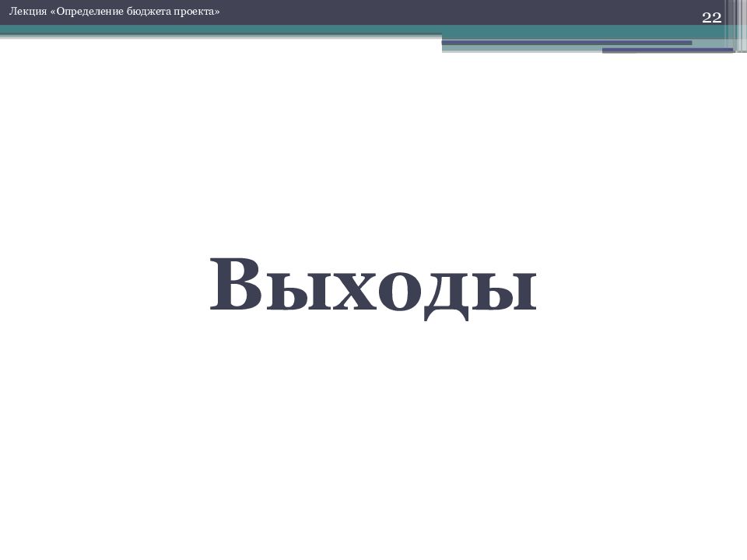Click the slide number 22
The image size is (747, 560).
[711, 18]
